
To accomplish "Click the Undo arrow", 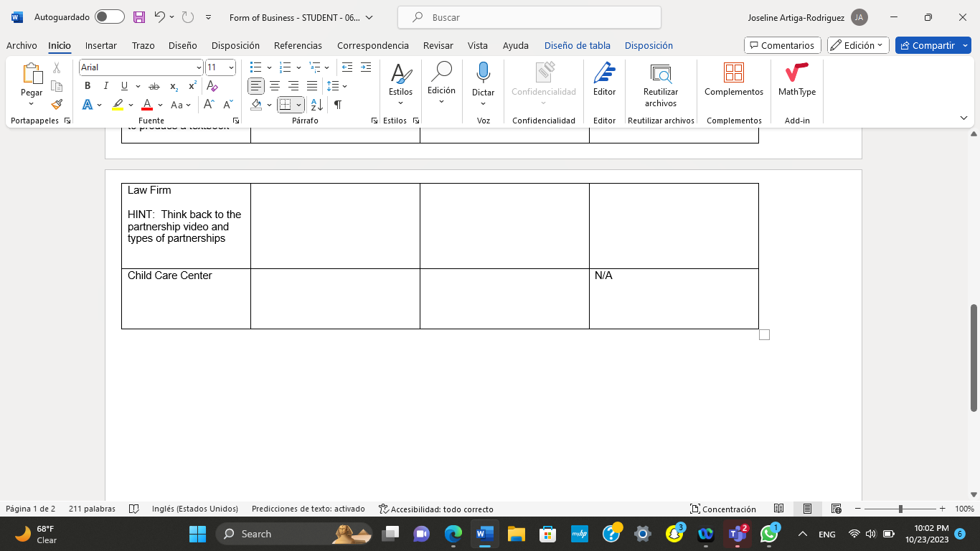I will point(159,17).
